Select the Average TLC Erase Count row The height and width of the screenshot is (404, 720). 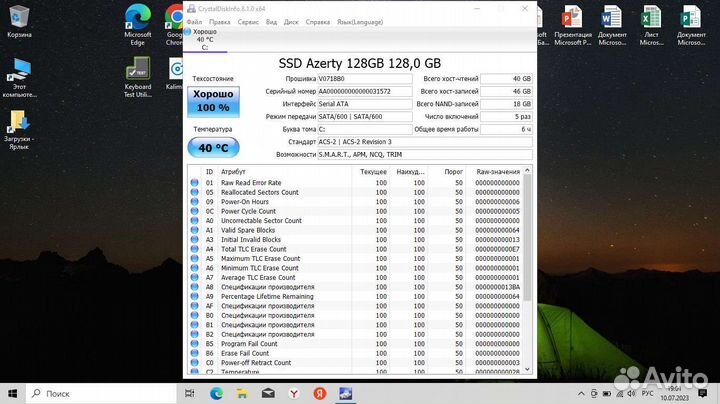tap(355, 278)
